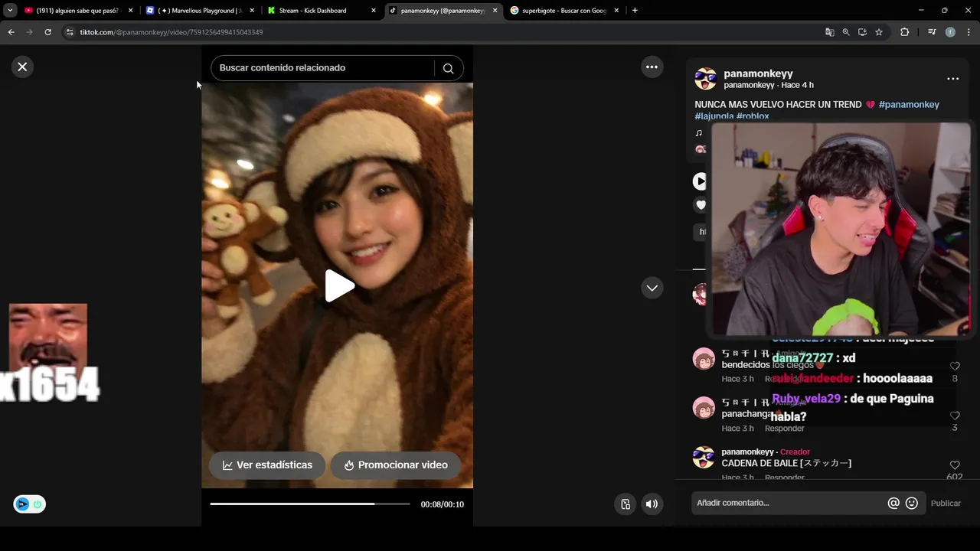Viewport: 980px width, 551px height.
Task: Click the TikTok URL in the address bar
Action: click(x=171, y=32)
